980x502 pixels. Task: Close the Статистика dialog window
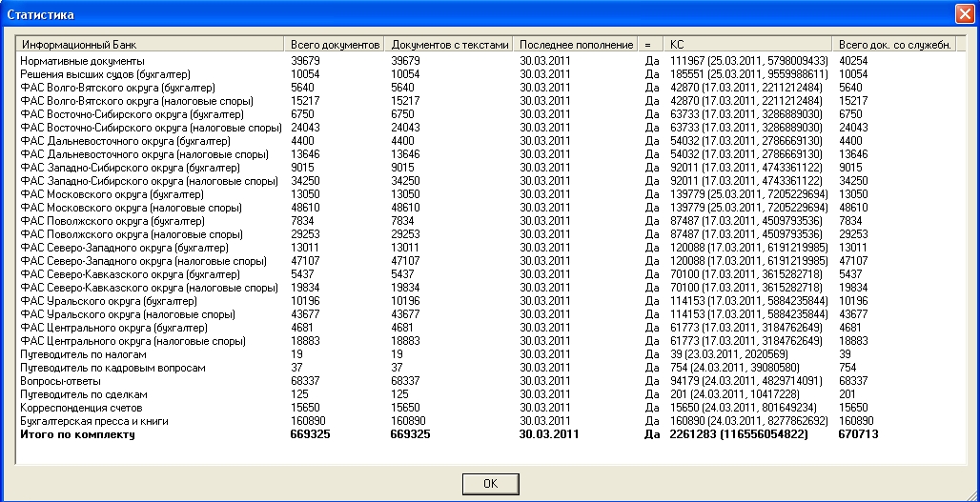click(x=966, y=13)
